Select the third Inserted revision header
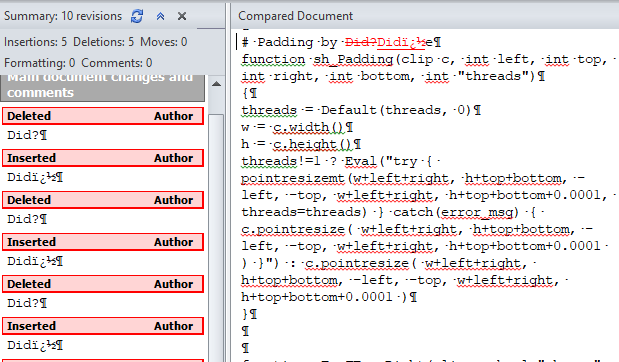 pos(103,326)
